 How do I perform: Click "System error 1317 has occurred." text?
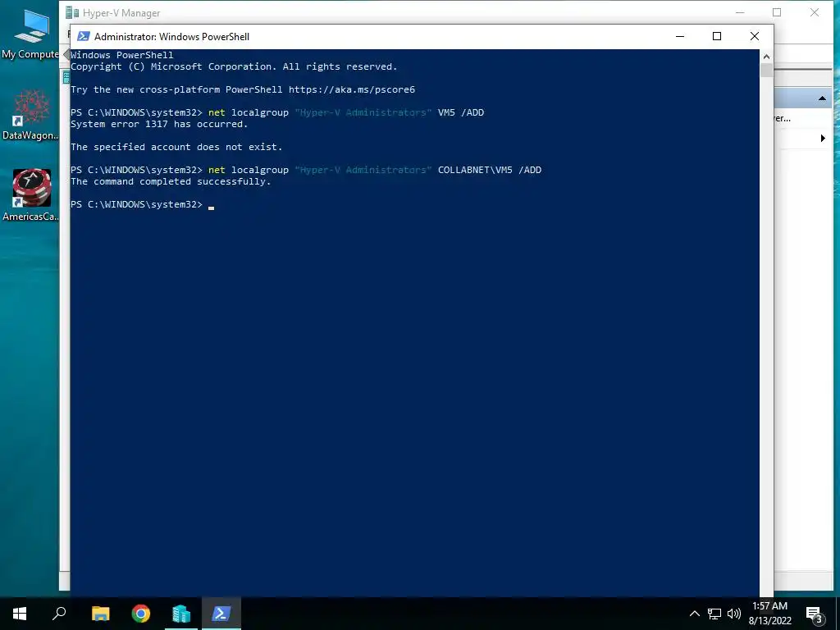(159, 124)
